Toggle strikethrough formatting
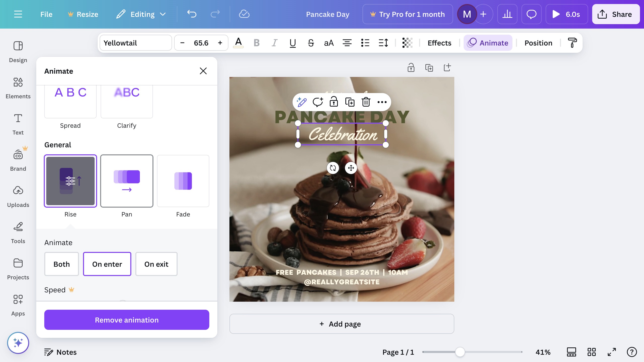This screenshot has height=362, width=644. coord(311,43)
